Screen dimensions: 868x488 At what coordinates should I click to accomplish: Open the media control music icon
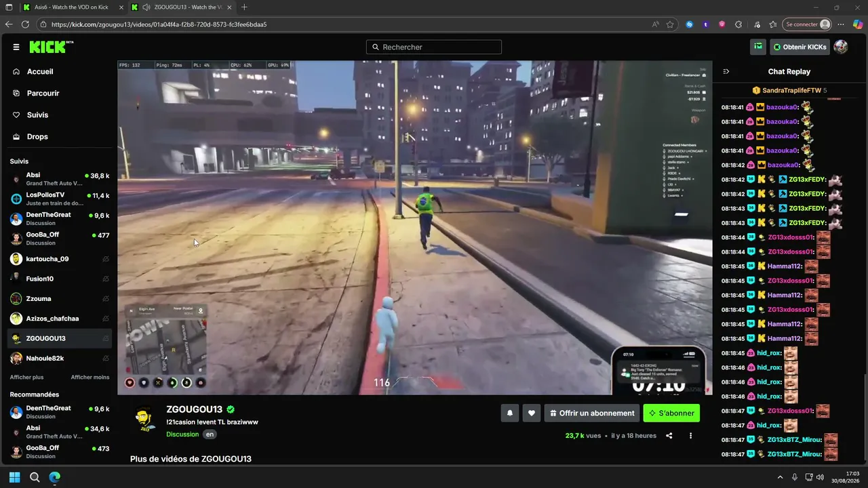757,24
